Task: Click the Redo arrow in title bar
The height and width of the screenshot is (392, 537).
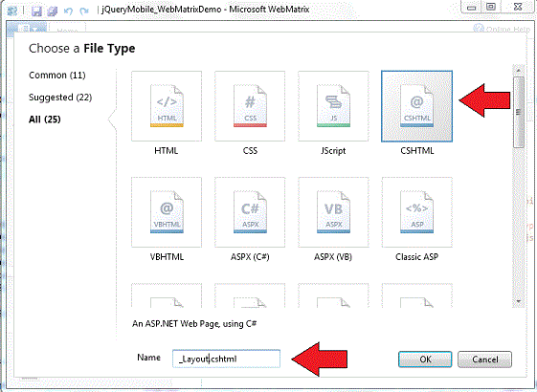Action: pyautogui.click(x=84, y=11)
